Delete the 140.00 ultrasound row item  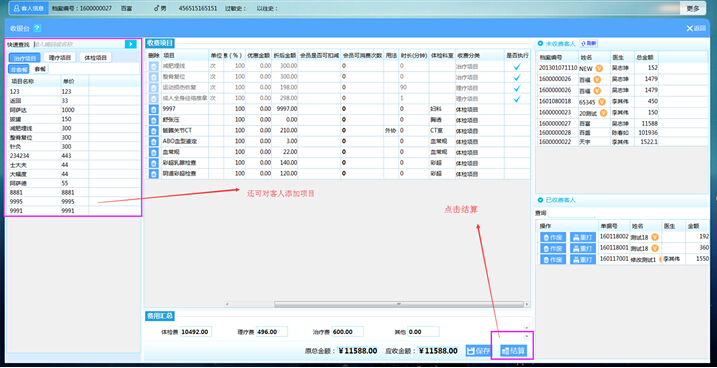click(154, 163)
